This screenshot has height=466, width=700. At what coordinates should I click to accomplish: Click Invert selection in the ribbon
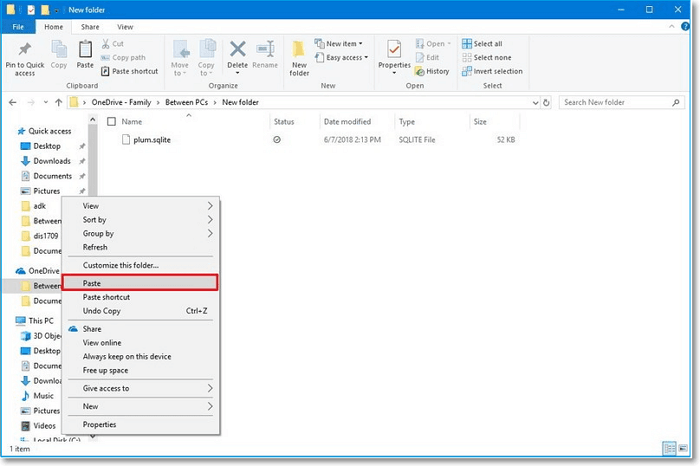[492, 71]
